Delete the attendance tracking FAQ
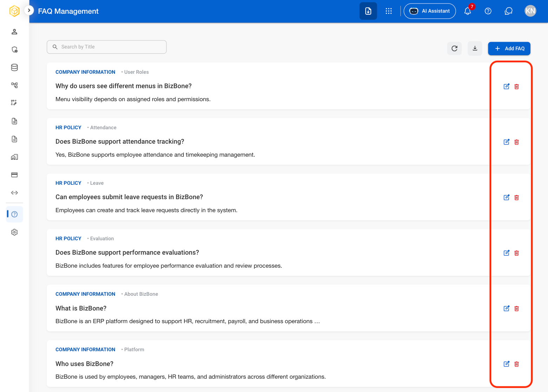Image resolution: width=548 pixels, height=392 pixels. click(x=517, y=142)
